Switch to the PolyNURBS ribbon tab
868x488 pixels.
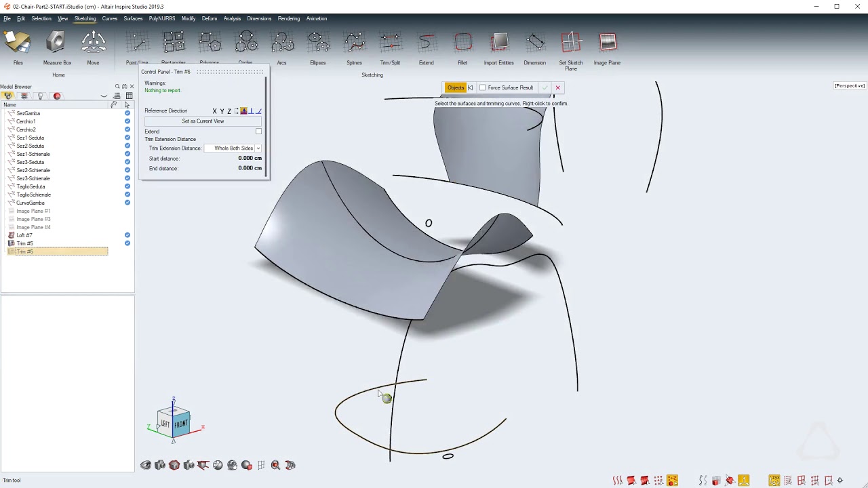pyautogui.click(x=162, y=18)
